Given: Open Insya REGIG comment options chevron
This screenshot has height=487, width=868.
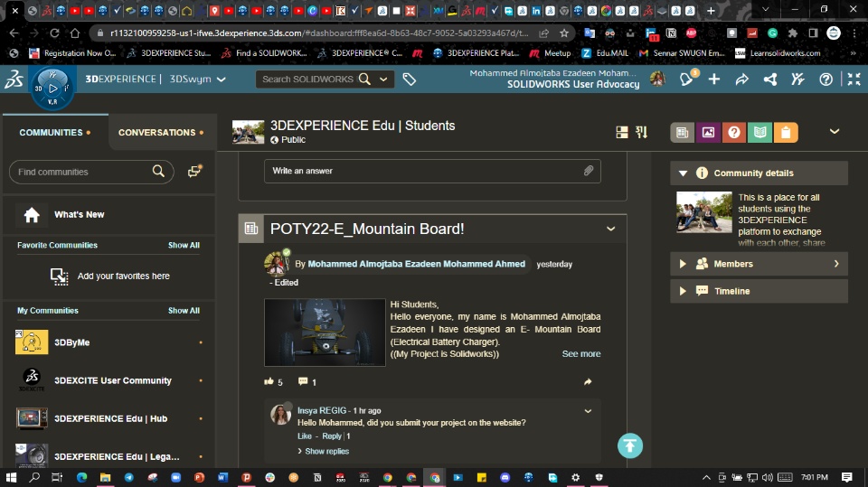Looking at the screenshot, I should pyautogui.click(x=588, y=411).
